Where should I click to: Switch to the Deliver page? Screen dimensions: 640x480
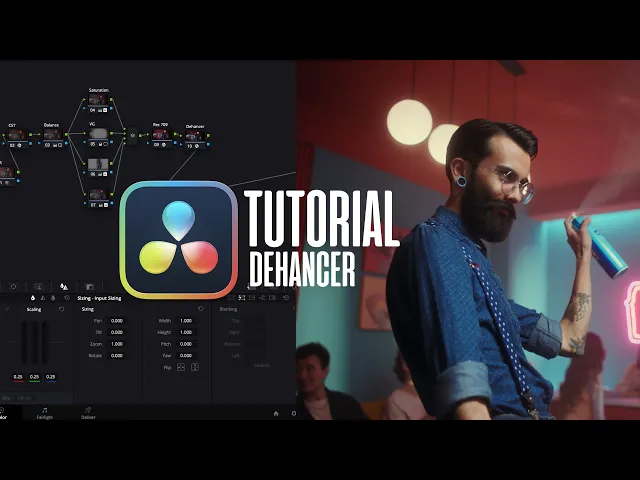click(x=88, y=413)
